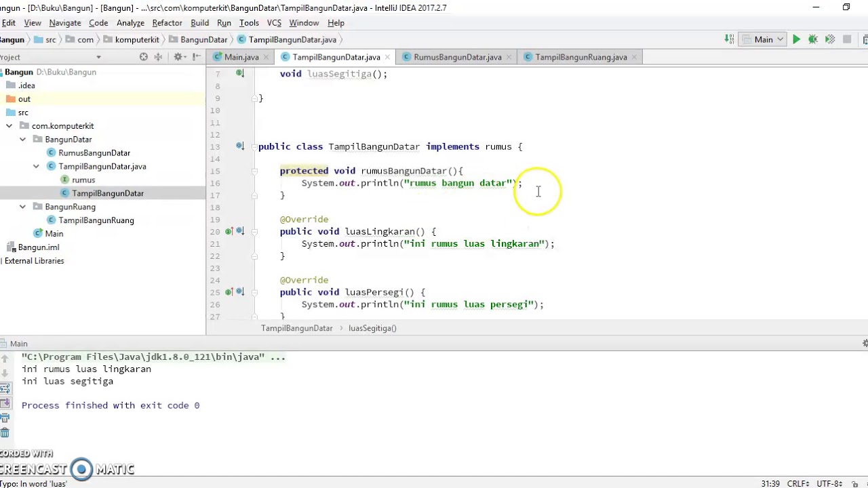Click the gutter marker beside class TampilBangunDatar
The width and height of the screenshot is (868, 488).
239,146
